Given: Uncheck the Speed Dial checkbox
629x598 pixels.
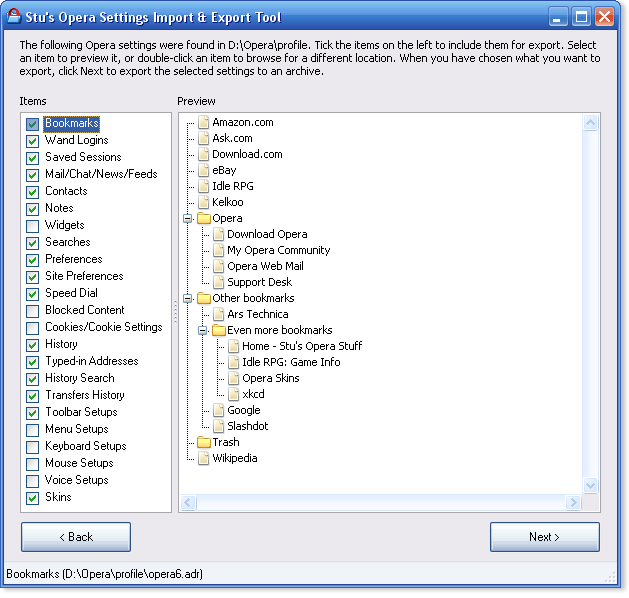Looking at the screenshot, I should [32, 294].
